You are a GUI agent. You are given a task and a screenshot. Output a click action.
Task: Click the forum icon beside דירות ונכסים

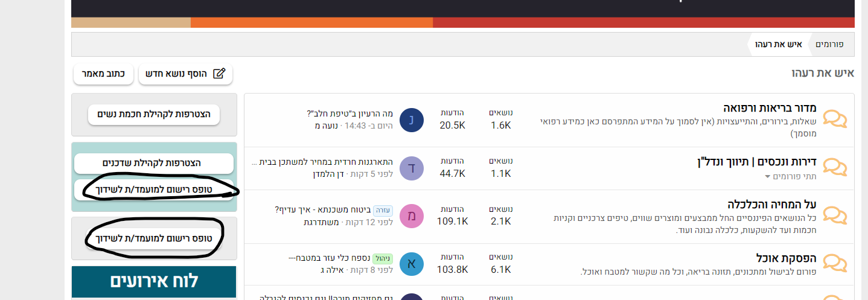point(835,167)
